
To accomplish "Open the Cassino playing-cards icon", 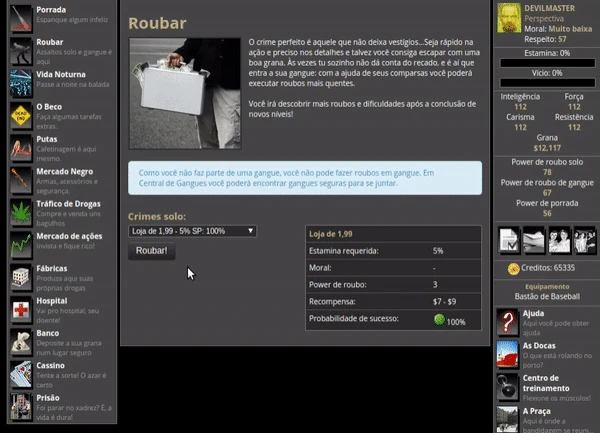I will point(21,374).
